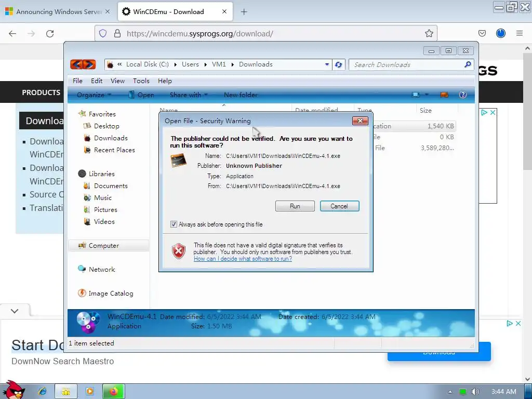Select VM1 in the address breadcrumb

(x=219, y=64)
